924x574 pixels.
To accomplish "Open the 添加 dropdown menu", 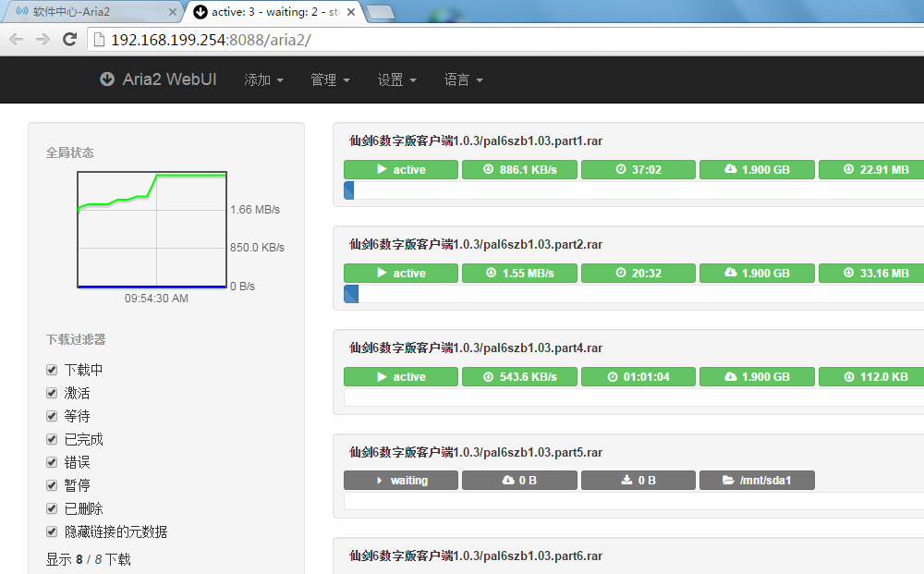I will click(x=263, y=80).
